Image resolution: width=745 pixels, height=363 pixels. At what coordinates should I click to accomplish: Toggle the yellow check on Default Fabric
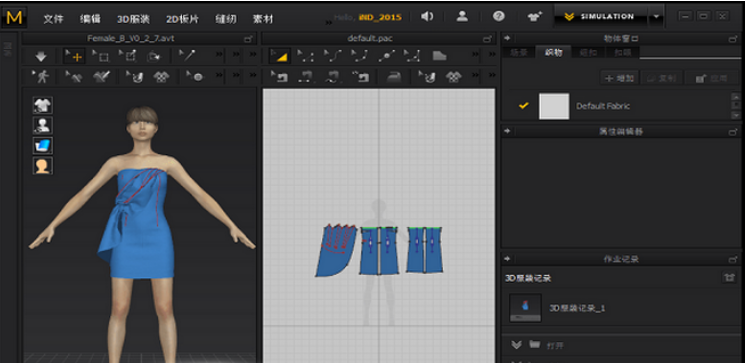524,106
